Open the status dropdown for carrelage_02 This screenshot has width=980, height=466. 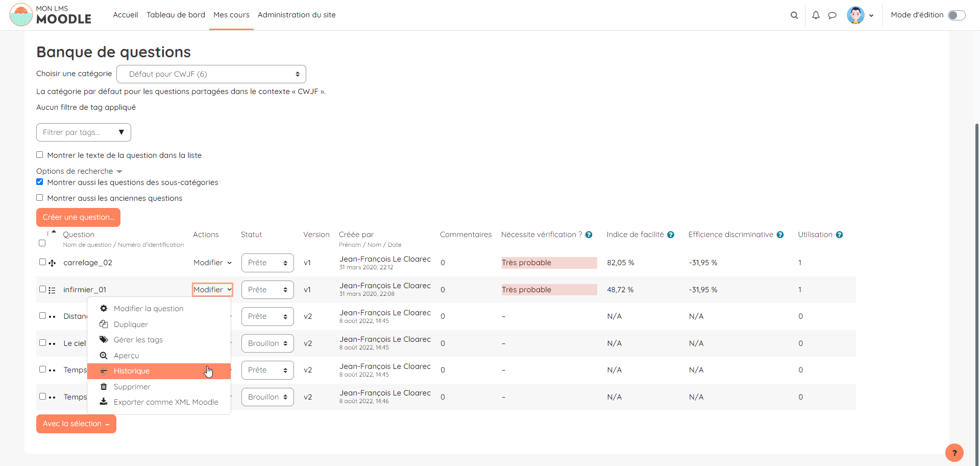pos(267,263)
